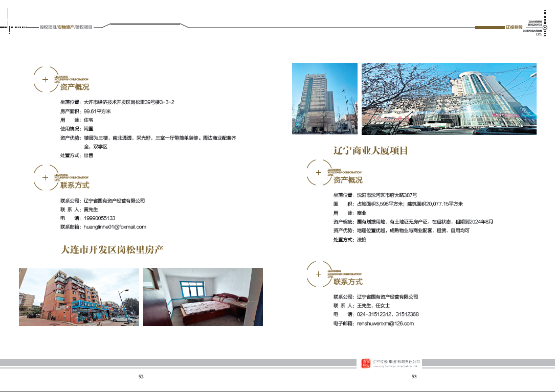Select the phone number 024-31512312
555x392 pixels.
374,314
